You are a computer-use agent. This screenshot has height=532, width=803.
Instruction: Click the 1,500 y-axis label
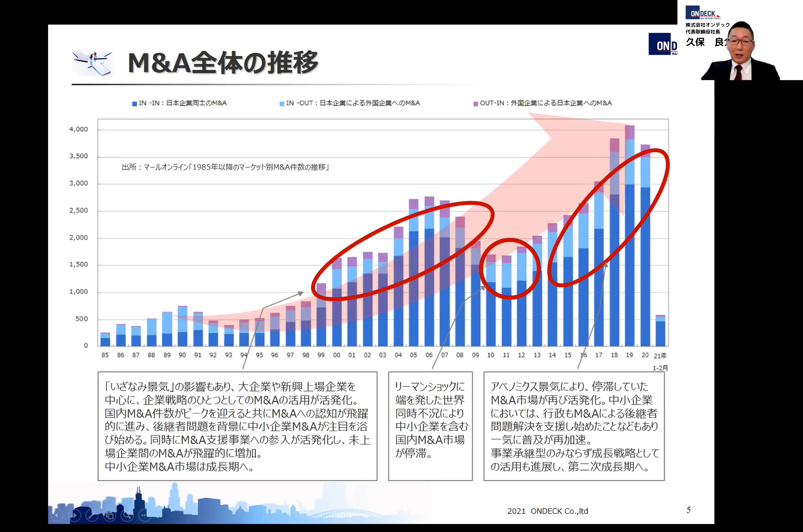78,264
